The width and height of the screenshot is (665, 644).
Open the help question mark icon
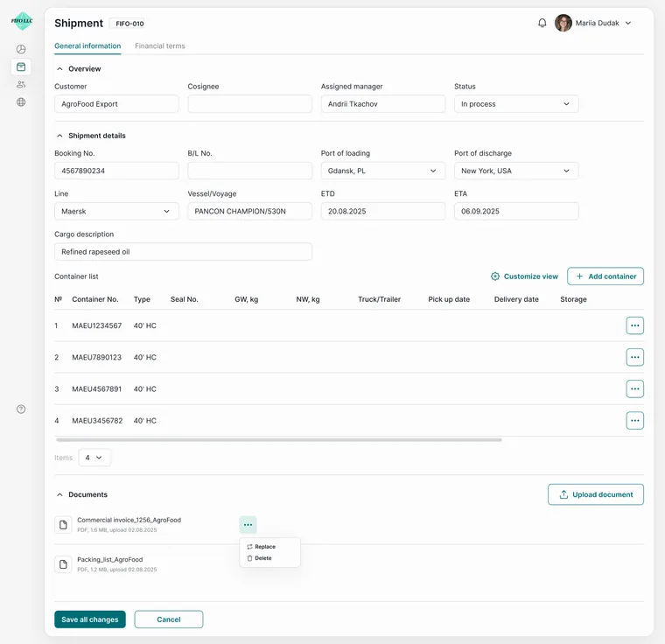21,409
